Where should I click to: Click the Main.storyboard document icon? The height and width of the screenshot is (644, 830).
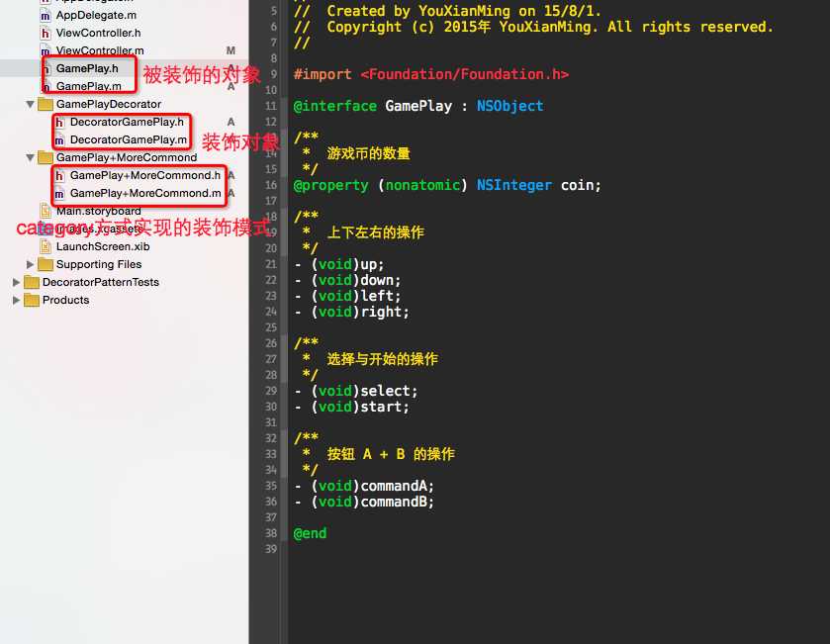pos(46,212)
